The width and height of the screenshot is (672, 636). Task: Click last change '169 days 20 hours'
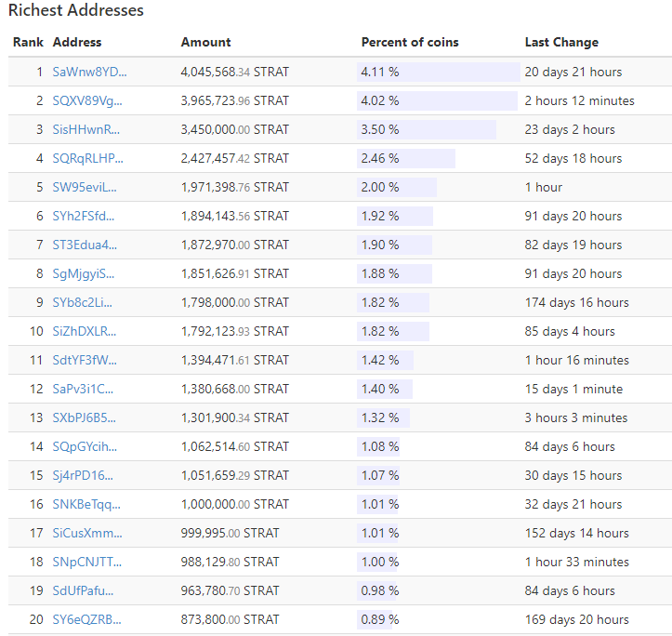[x=577, y=619]
